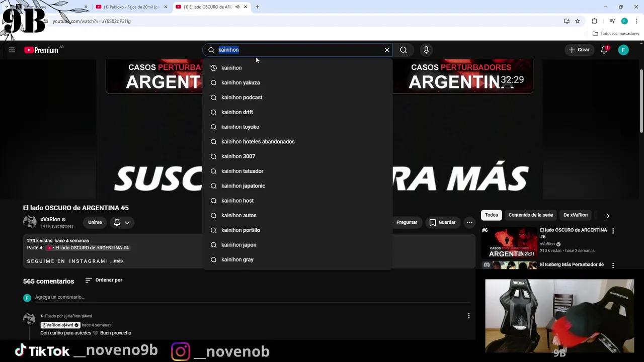Screen dimensions: 644x362
Task: Choose suggestion 'kainihon japon'
Action: [x=297, y=245]
